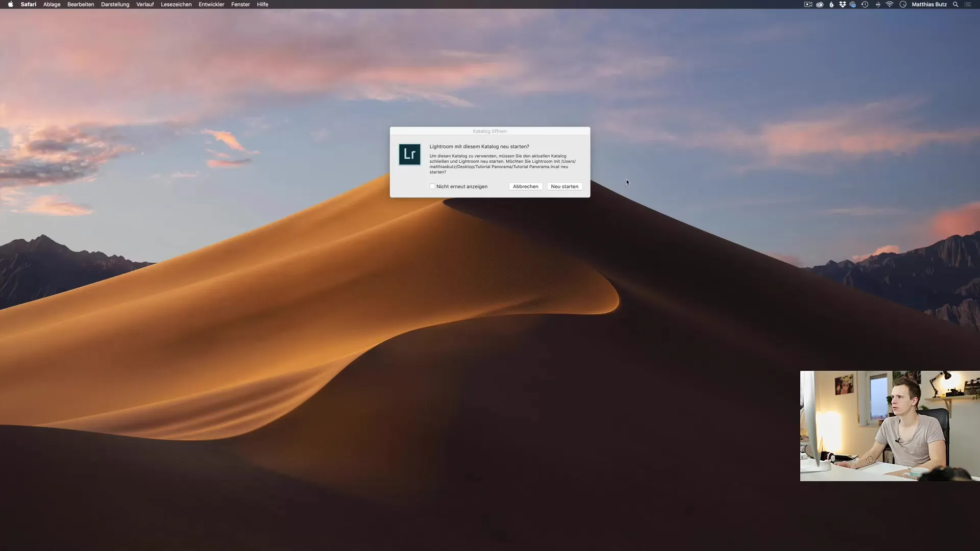The image size is (980, 551).
Task: Click the webcam video overlay thumbnail
Action: coord(890,426)
